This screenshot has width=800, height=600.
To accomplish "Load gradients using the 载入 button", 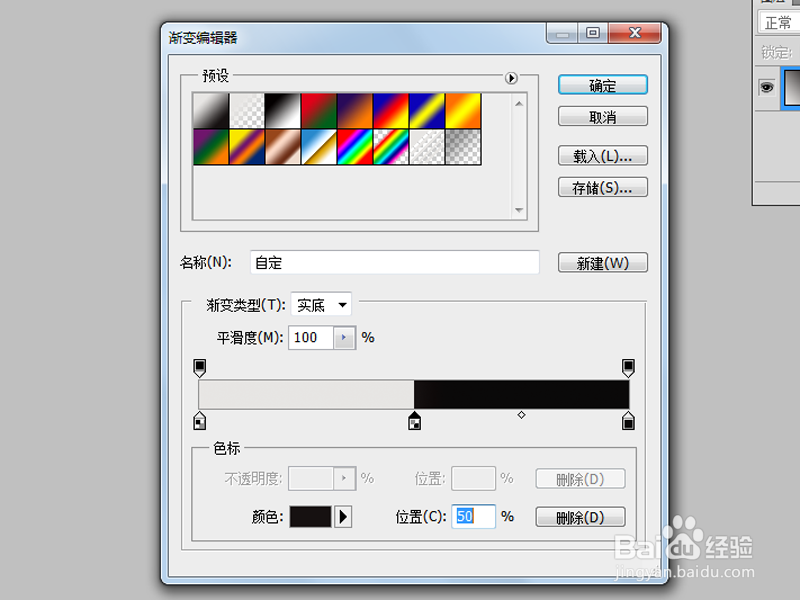I will click(x=602, y=155).
